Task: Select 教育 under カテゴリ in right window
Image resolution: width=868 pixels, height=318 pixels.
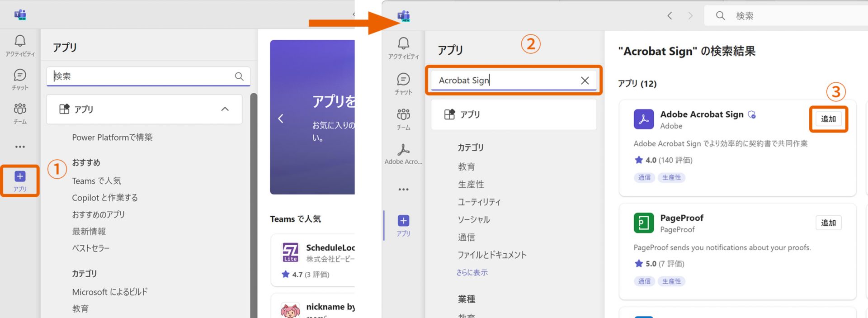Action: click(x=466, y=167)
